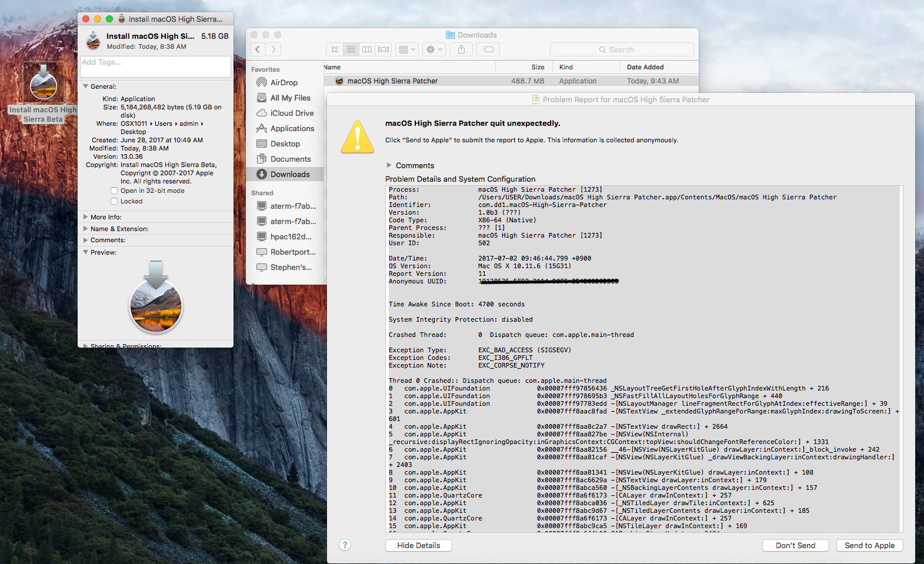
Task: Switch Finder to list view
Action: click(351, 49)
